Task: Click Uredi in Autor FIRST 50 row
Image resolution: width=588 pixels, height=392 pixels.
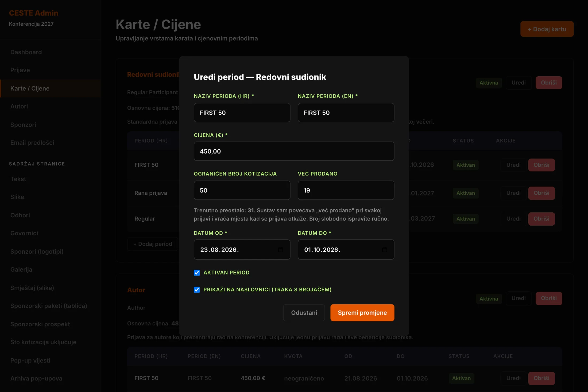Action: tap(513, 378)
